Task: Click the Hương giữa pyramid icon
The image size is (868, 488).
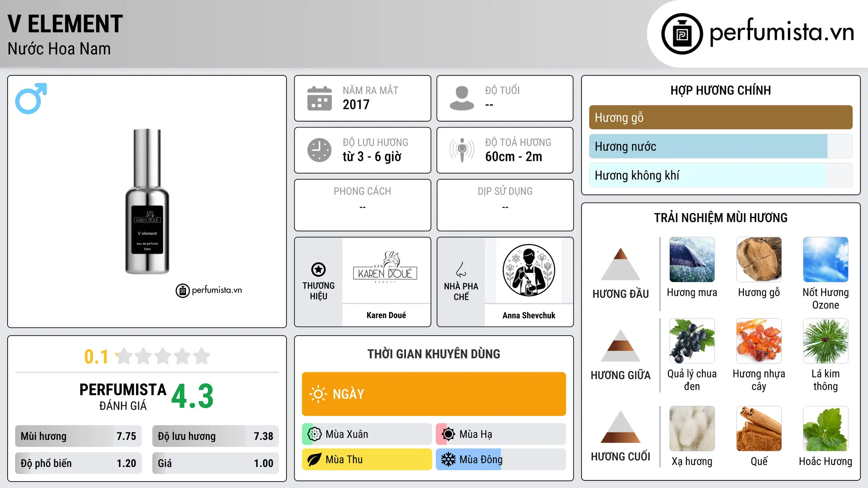Action: 620,345
